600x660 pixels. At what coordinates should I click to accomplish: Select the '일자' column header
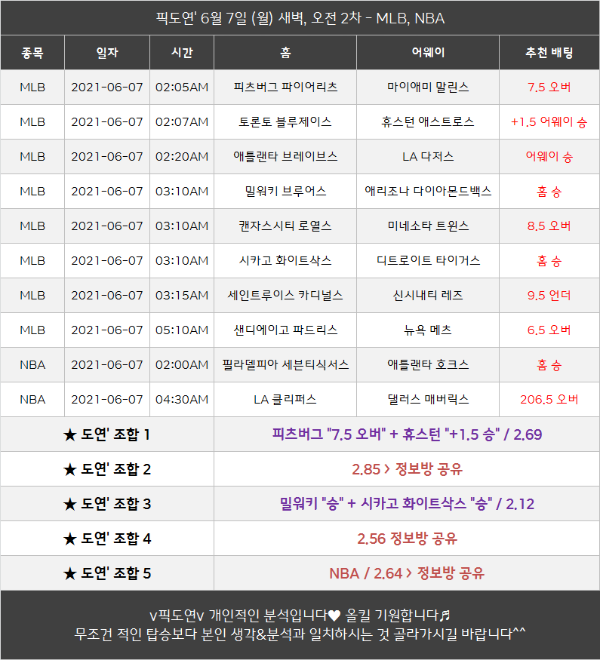click(x=107, y=53)
